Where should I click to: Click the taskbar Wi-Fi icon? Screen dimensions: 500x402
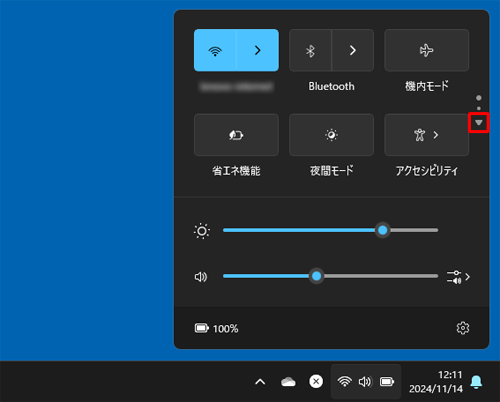coord(344,381)
